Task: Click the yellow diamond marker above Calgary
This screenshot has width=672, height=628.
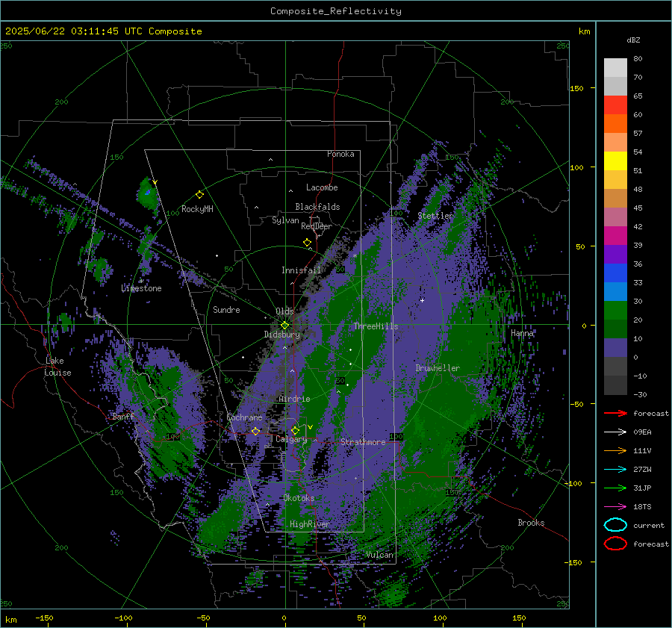Action: tap(295, 430)
